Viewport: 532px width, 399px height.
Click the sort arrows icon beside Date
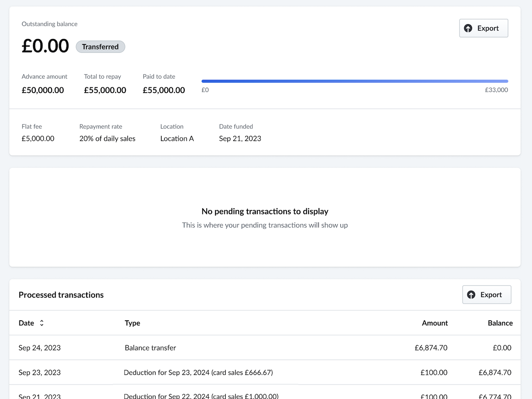click(x=42, y=323)
